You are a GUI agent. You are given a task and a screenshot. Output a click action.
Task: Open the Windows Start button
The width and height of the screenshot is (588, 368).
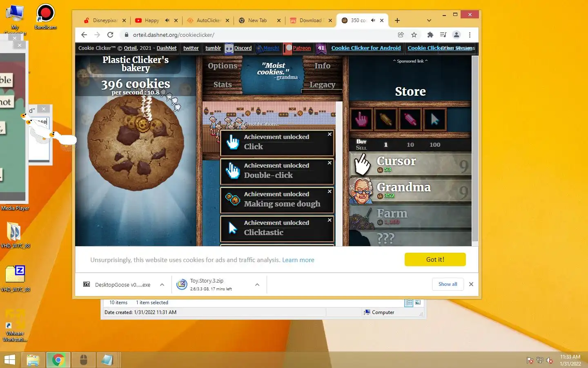[10, 360]
